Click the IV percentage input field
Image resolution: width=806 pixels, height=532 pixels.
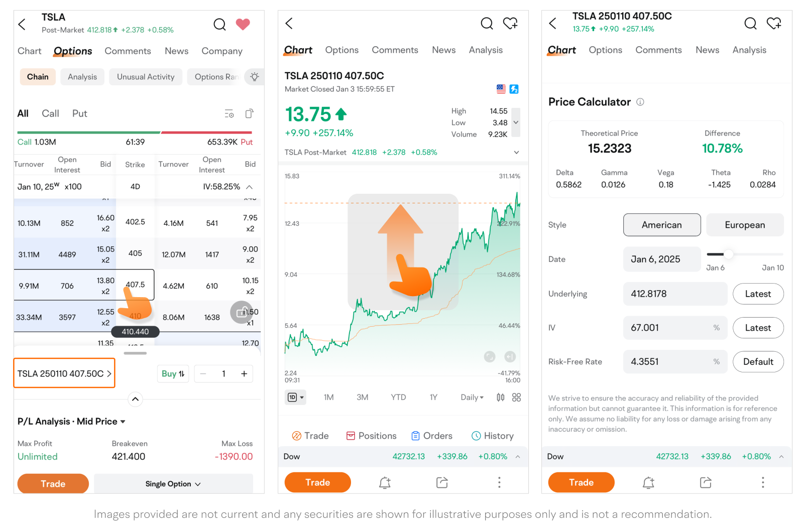tap(670, 328)
